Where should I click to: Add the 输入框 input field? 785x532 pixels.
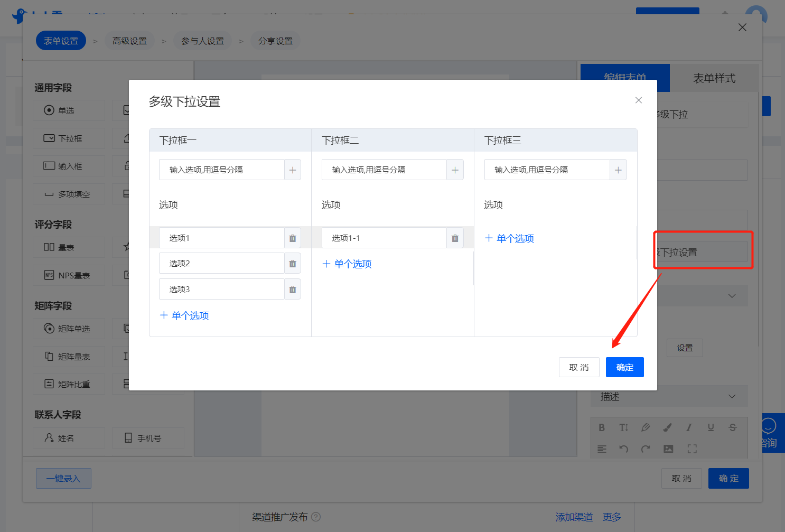(69, 166)
